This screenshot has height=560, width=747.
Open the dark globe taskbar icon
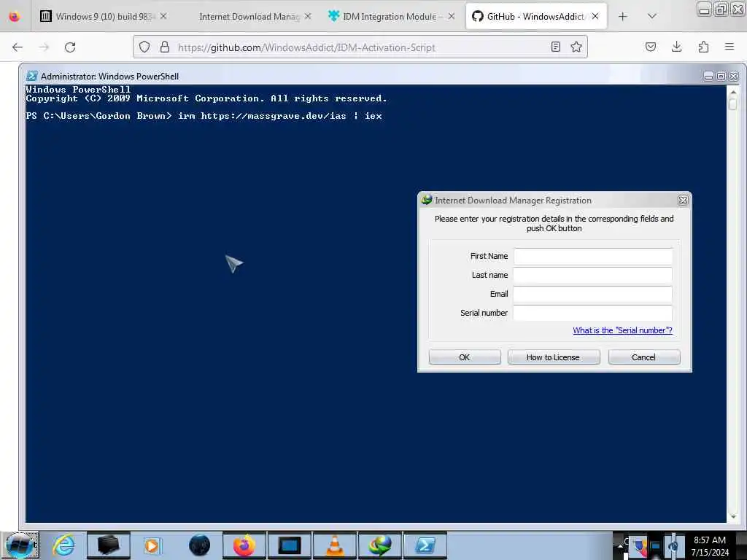point(199,545)
